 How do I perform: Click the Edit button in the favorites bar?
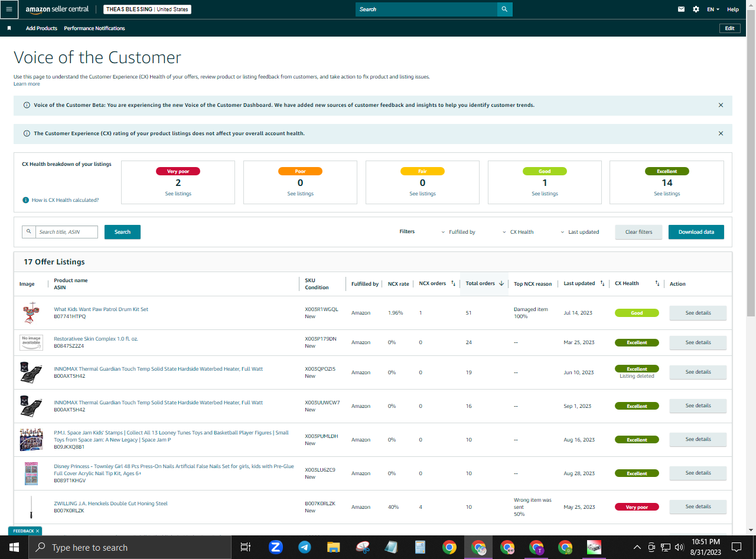coord(730,28)
